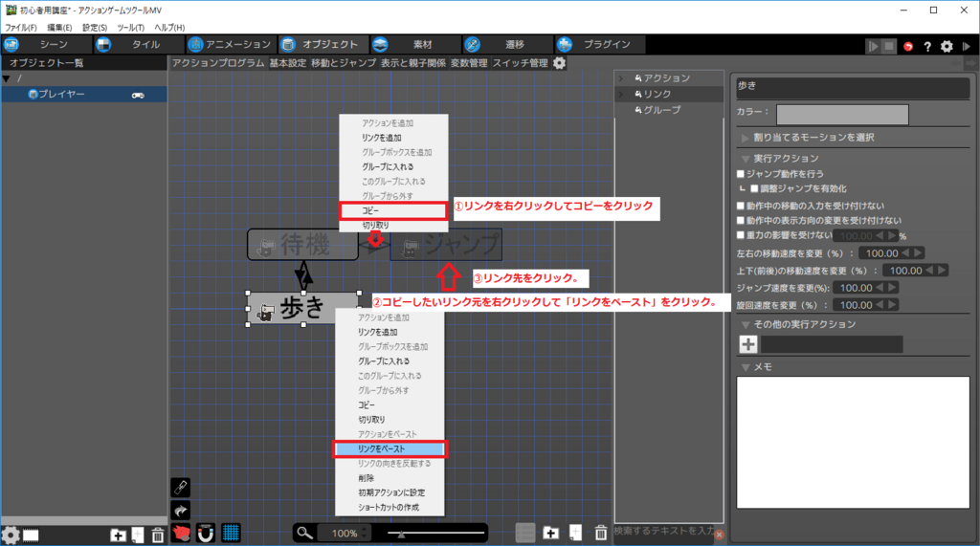Click the カラー color swatch
Image resolution: width=980 pixels, height=546 pixels.
pyautogui.click(x=842, y=115)
